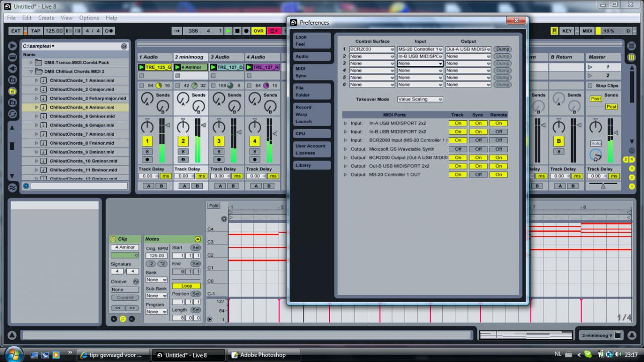This screenshot has height=362, width=644.
Task: Open Output dropdown showing Out-A USB MIDISPORT
Action: [x=468, y=49]
